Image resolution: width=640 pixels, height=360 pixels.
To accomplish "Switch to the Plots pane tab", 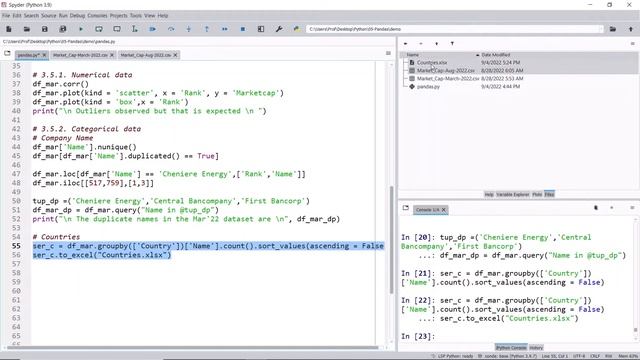I will tap(537, 194).
